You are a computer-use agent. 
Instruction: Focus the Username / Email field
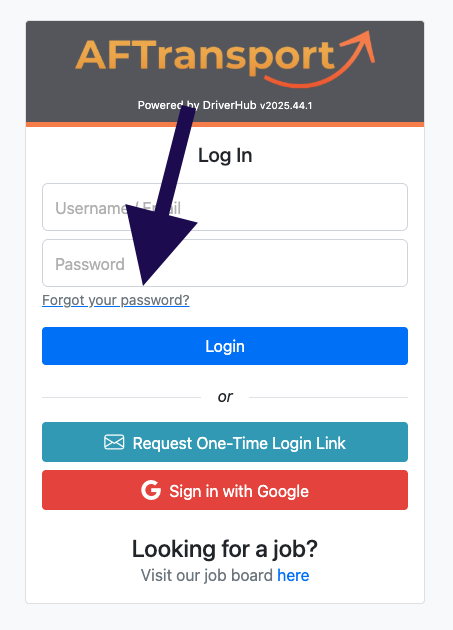(225, 207)
